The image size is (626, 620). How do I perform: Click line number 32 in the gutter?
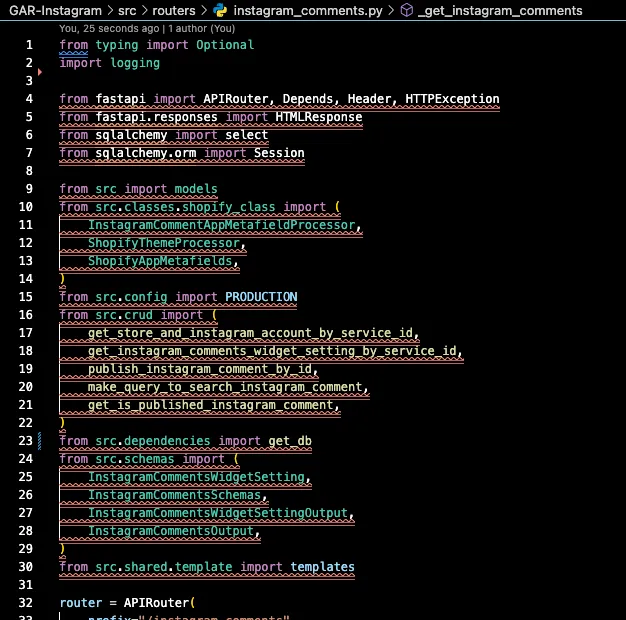[x=26, y=603]
